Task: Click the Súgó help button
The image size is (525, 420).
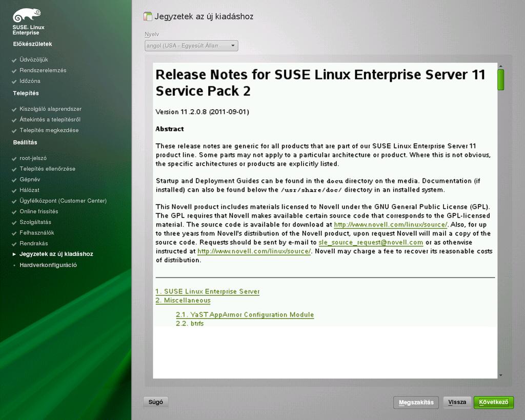Action: [156, 402]
